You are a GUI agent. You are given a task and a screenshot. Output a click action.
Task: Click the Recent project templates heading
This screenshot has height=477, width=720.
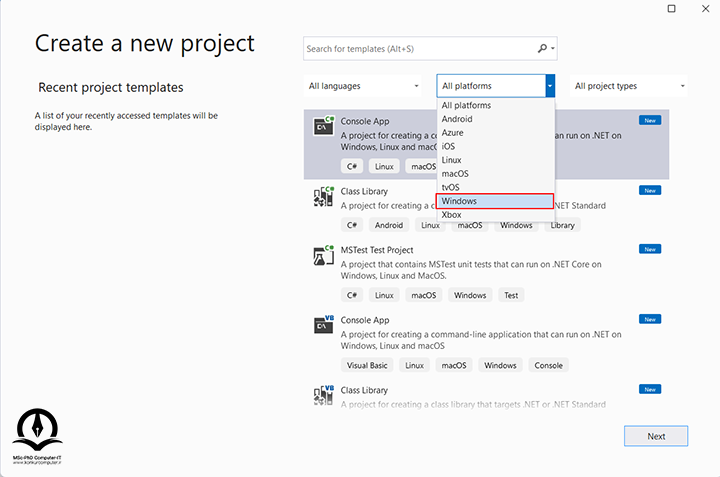(x=111, y=87)
